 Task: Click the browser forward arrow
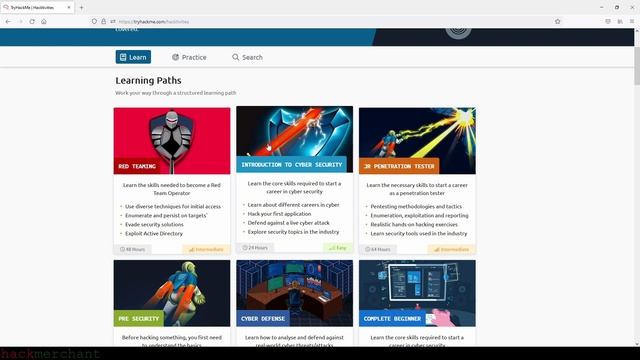point(20,21)
